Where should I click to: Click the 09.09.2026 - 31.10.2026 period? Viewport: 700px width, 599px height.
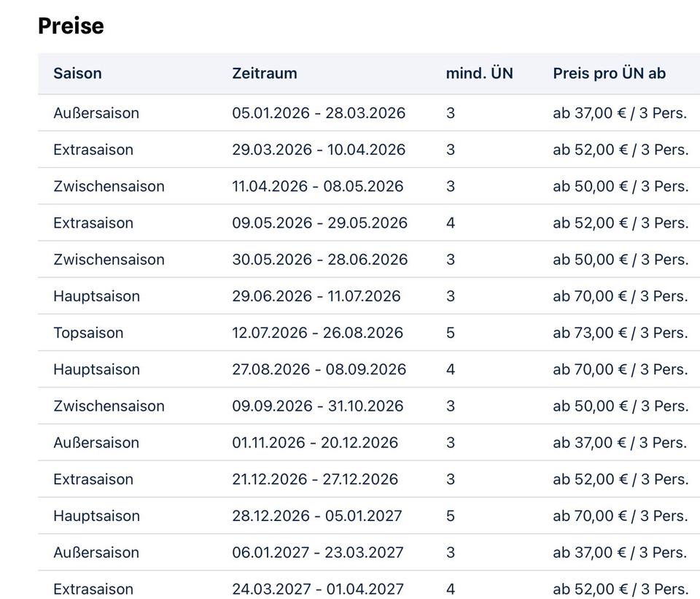tap(317, 406)
